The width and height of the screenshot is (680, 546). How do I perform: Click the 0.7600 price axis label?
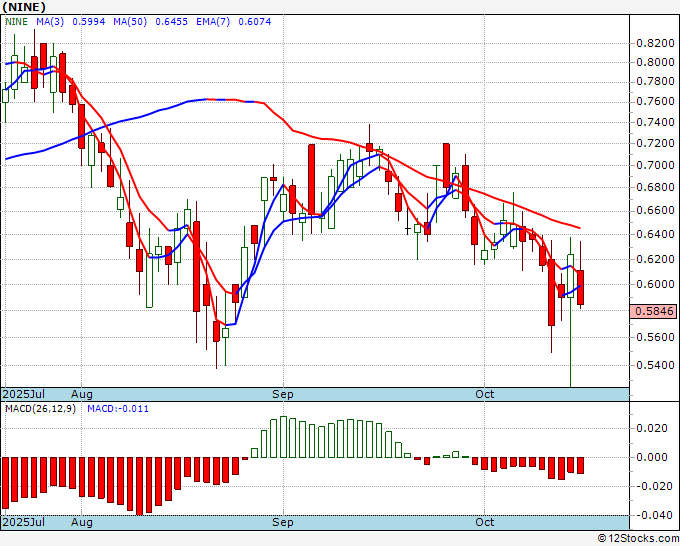click(x=655, y=101)
